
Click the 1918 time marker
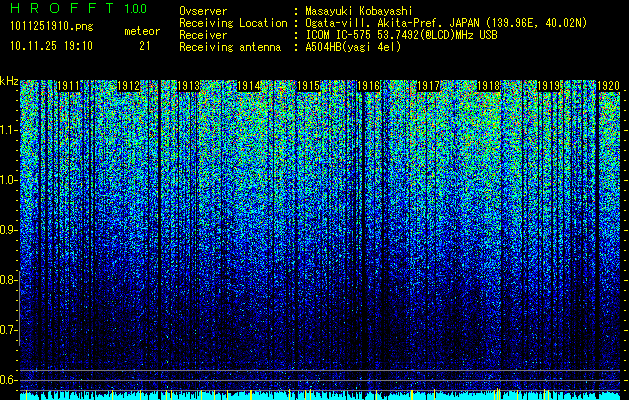(489, 86)
